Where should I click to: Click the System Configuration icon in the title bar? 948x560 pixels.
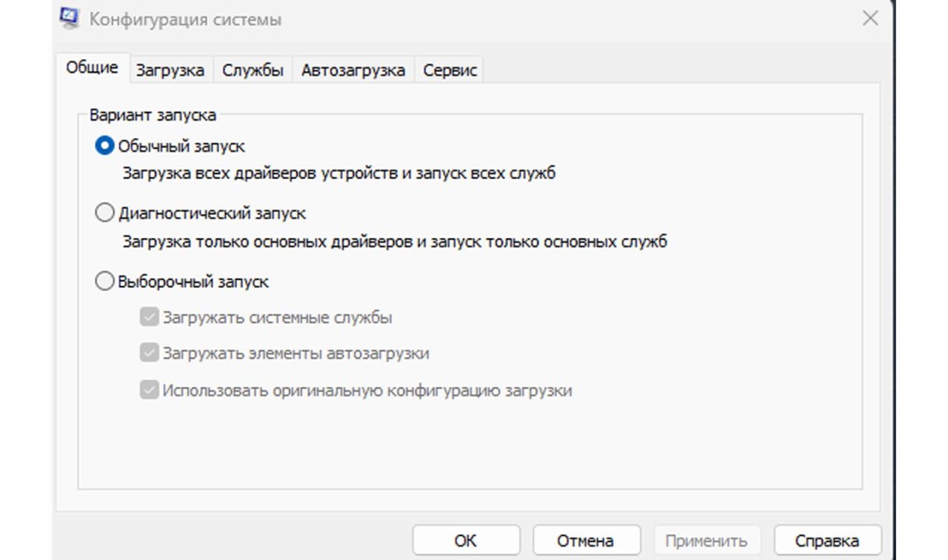coord(70,19)
